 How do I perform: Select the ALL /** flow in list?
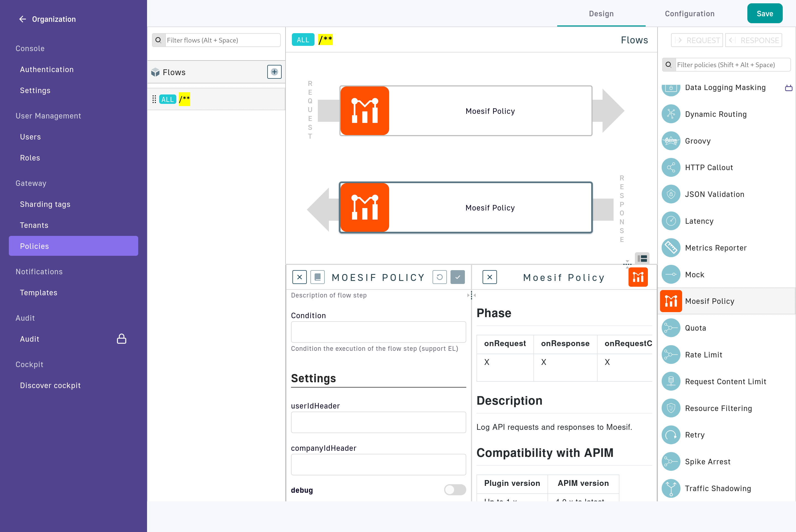[216, 99]
